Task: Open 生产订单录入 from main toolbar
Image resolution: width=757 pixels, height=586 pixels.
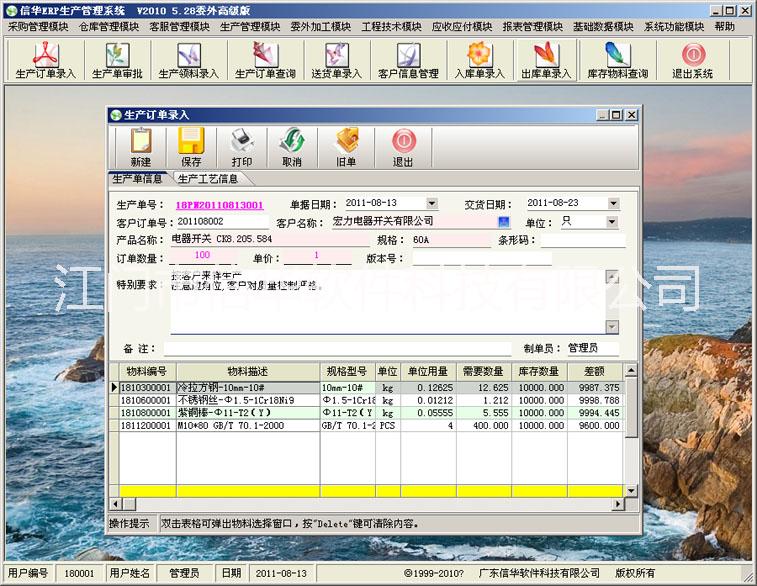Action: tap(45, 60)
